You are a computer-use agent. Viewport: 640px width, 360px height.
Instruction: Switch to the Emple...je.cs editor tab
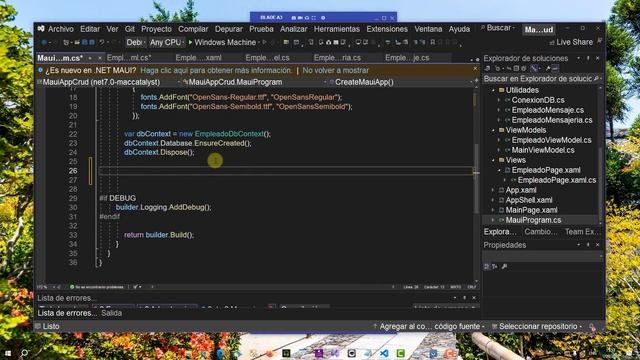(x=407, y=58)
